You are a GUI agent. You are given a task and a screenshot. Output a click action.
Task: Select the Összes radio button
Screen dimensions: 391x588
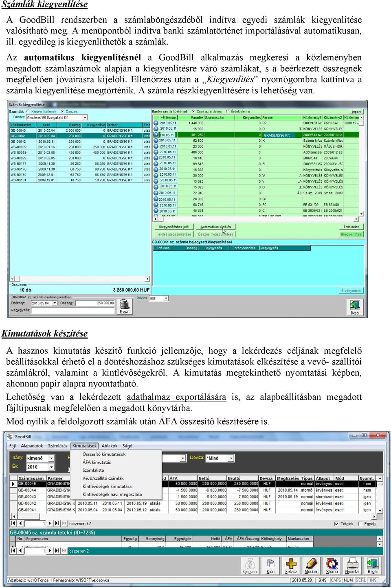coord(62,111)
